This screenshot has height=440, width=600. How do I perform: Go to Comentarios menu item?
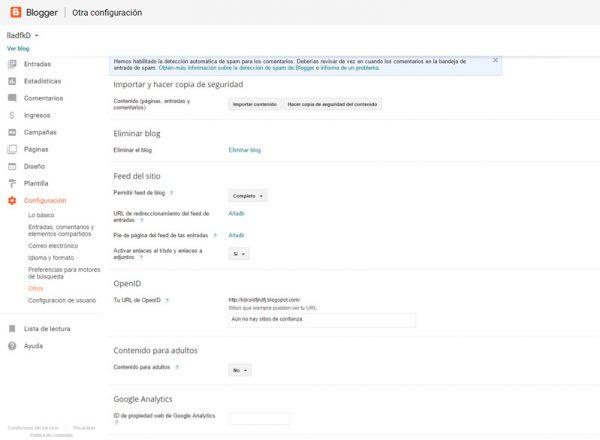[43, 98]
